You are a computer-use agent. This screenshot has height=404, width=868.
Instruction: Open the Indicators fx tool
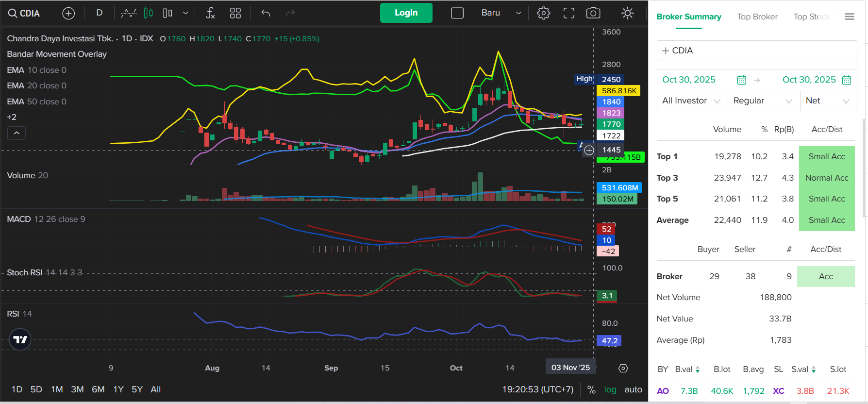click(x=210, y=13)
